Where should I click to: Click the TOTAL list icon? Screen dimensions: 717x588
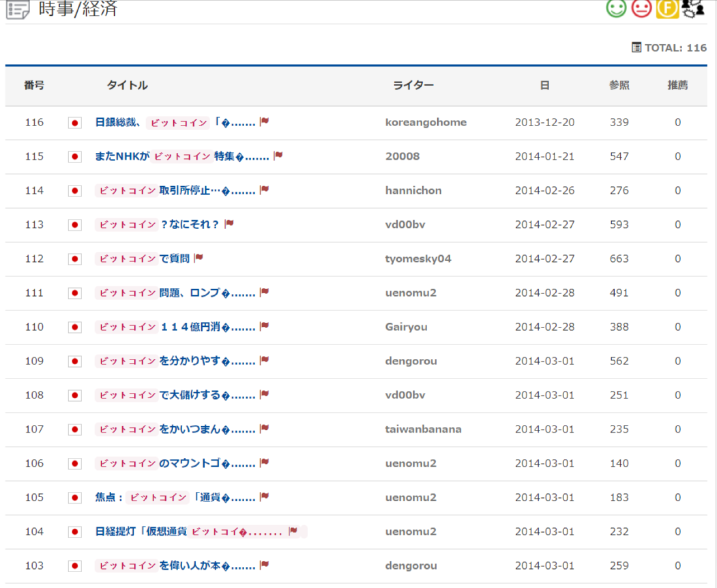636,47
